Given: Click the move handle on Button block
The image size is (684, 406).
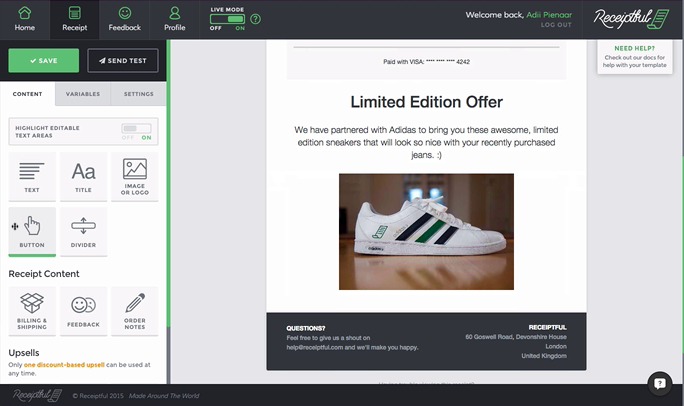Looking at the screenshot, I should point(15,226).
